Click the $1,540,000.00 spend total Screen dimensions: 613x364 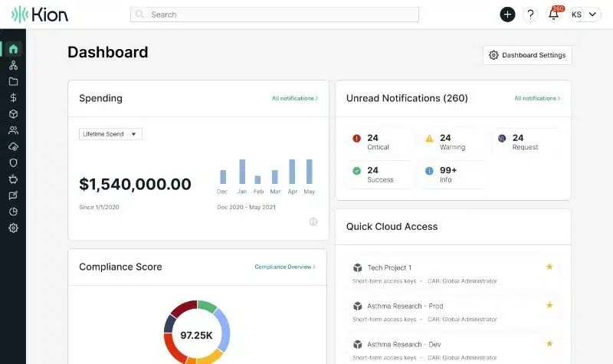pos(135,184)
